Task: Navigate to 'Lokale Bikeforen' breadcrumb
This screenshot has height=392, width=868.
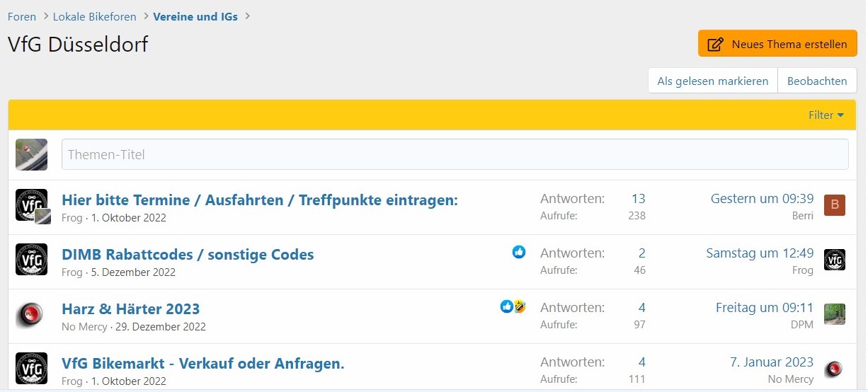Action: [96, 16]
